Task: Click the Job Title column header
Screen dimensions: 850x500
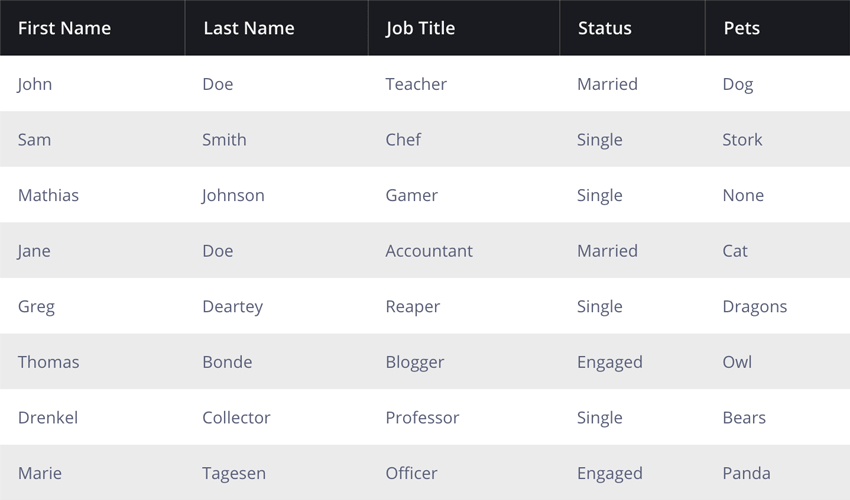Action: click(x=463, y=28)
